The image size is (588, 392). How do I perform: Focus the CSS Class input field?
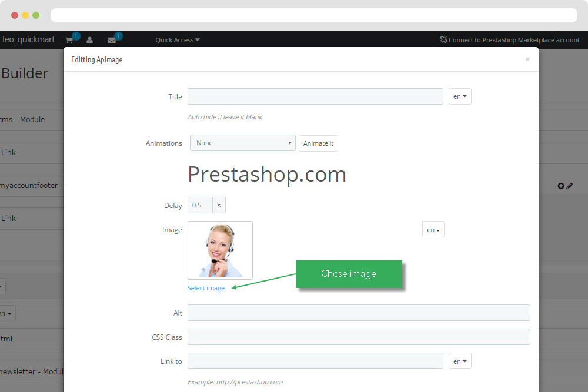[x=359, y=337]
